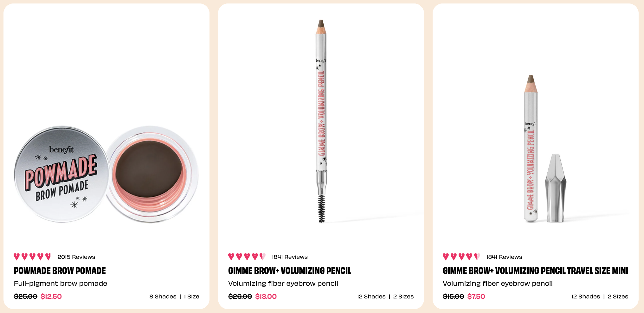Viewport: 644px width, 313px height.
Task: Click the $7.50 sale price
Action: coord(476,297)
